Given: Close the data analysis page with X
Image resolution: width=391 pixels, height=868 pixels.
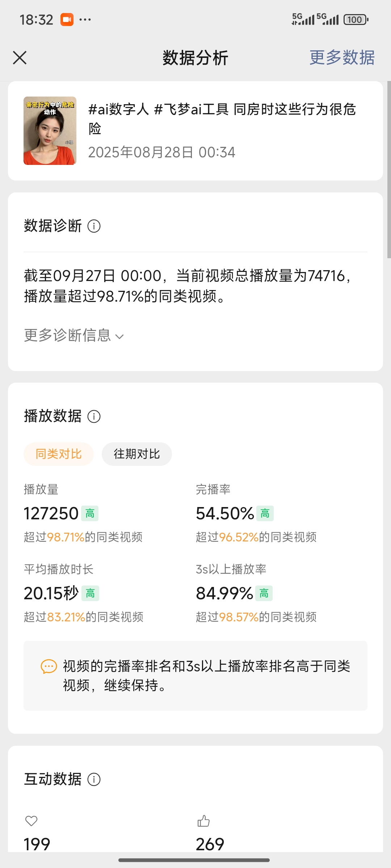Looking at the screenshot, I should point(20,58).
